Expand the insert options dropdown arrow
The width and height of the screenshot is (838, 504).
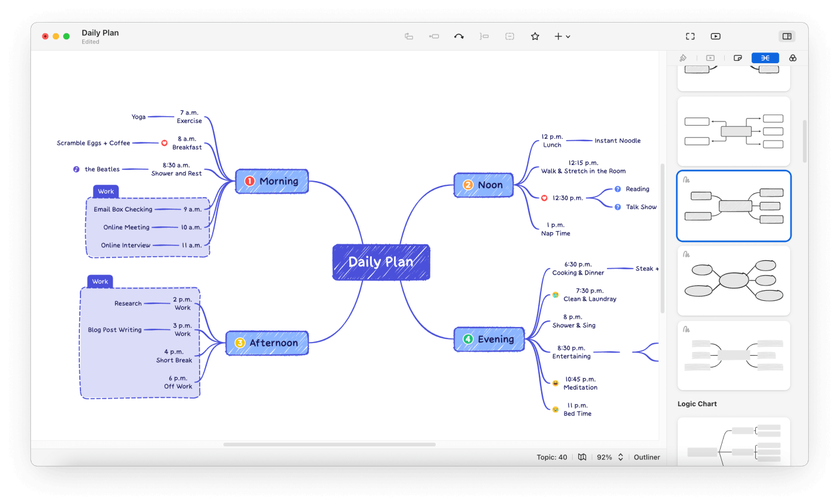[567, 36]
